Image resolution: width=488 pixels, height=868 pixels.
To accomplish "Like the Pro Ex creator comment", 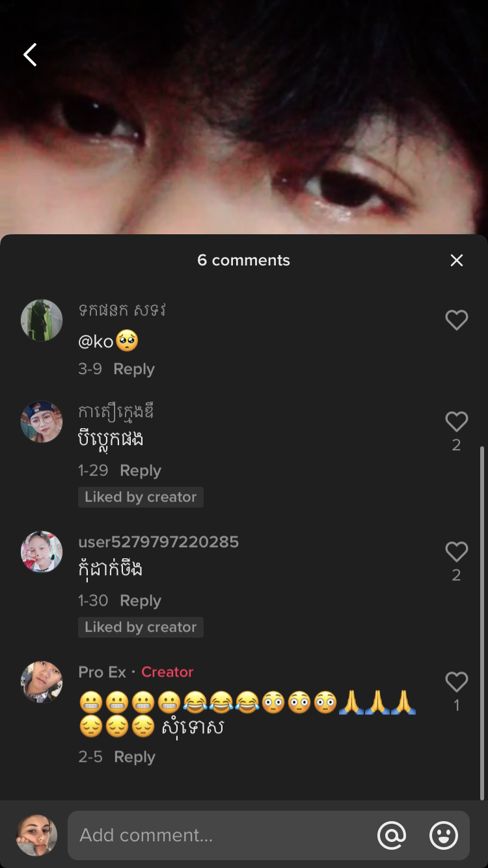I will 456,682.
